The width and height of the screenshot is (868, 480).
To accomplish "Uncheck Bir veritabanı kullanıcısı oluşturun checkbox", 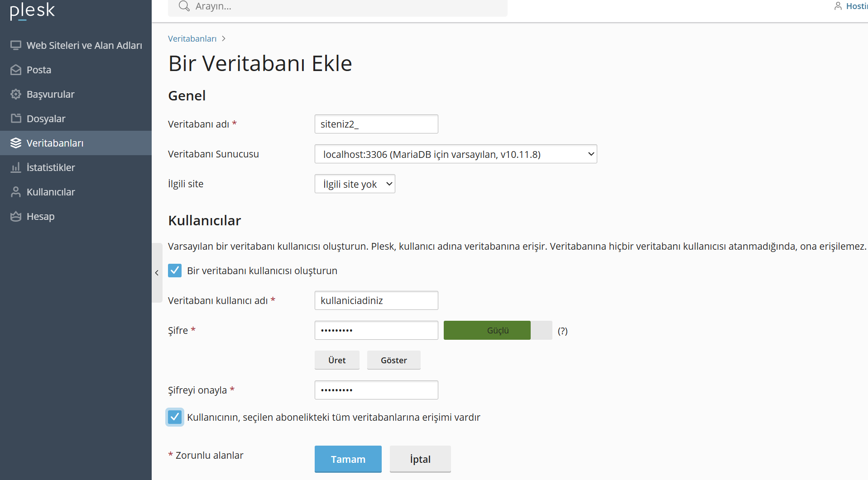I will (175, 271).
